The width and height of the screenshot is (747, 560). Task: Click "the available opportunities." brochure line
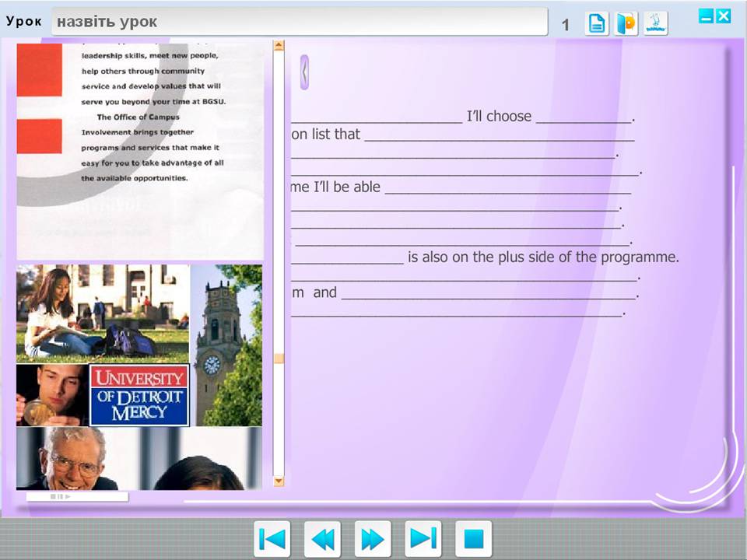135,178
